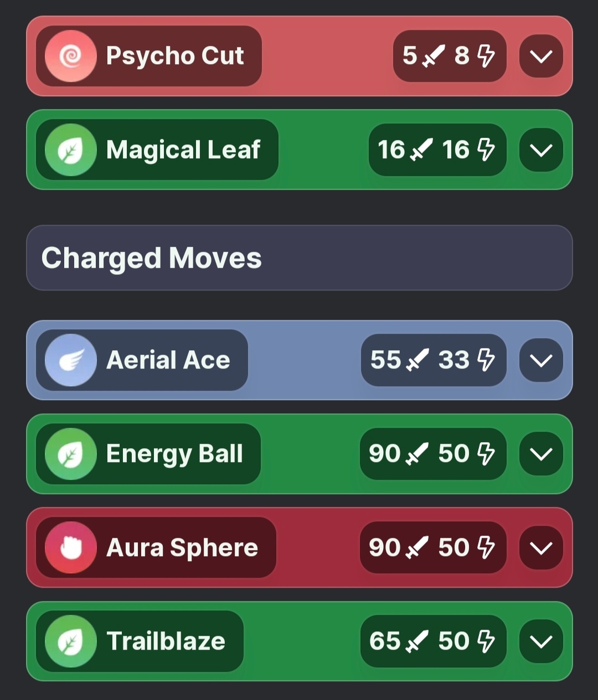The image size is (598, 700).
Task: Expand the Magical Leaf chevron
Action: [541, 149]
